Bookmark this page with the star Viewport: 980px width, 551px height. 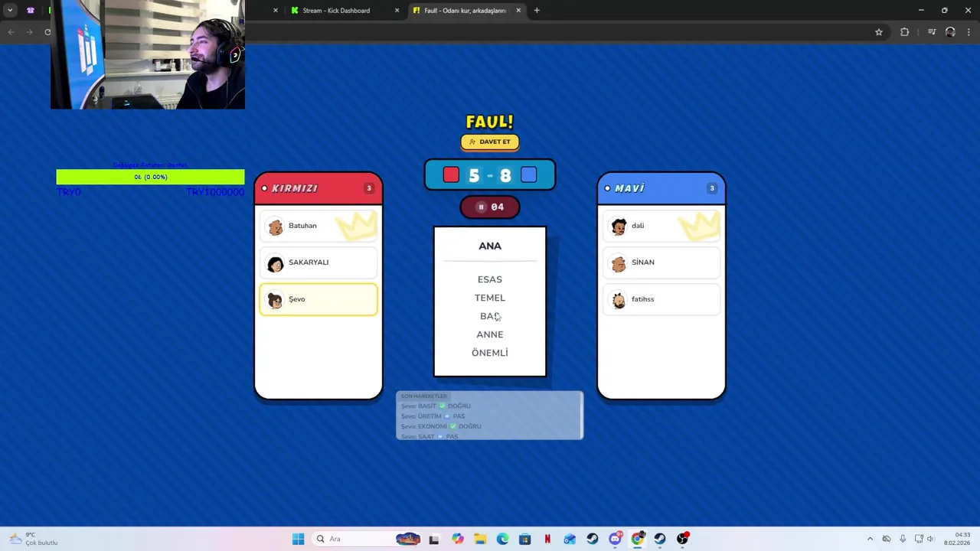coord(879,32)
